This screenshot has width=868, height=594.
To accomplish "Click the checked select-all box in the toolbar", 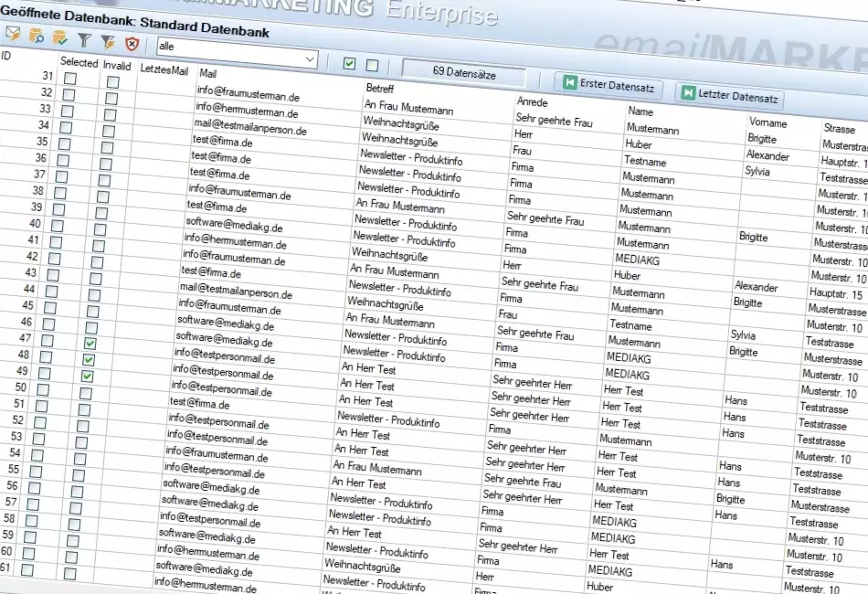I will [349, 63].
